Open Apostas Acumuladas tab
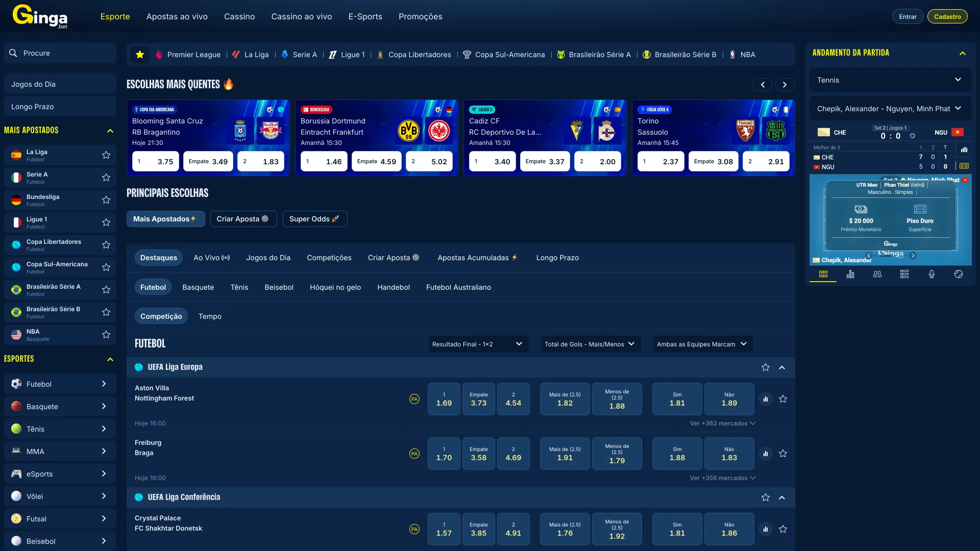This screenshot has width=980, height=551. point(477,258)
